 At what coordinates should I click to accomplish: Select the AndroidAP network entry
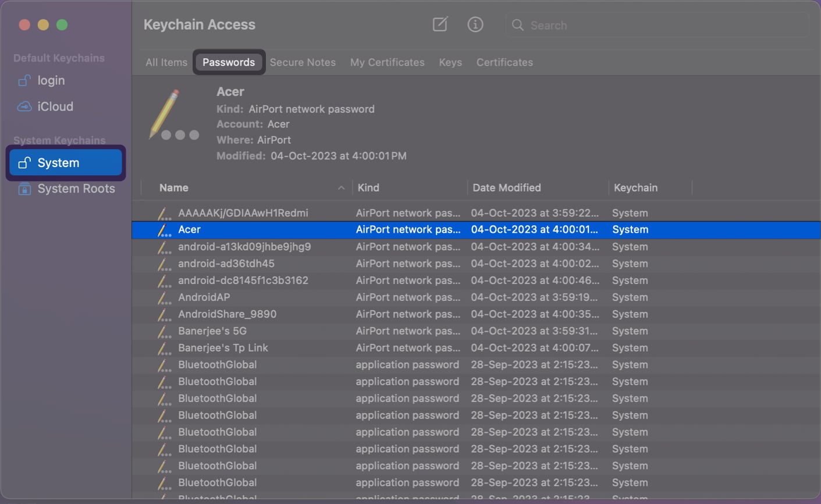click(204, 297)
